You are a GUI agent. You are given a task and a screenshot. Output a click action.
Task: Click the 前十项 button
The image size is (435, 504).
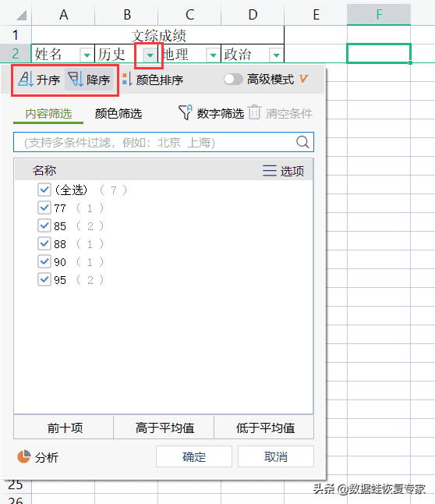click(64, 428)
